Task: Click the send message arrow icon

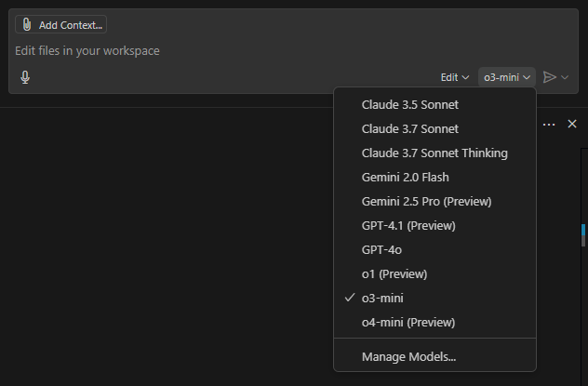Action: click(x=550, y=77)
